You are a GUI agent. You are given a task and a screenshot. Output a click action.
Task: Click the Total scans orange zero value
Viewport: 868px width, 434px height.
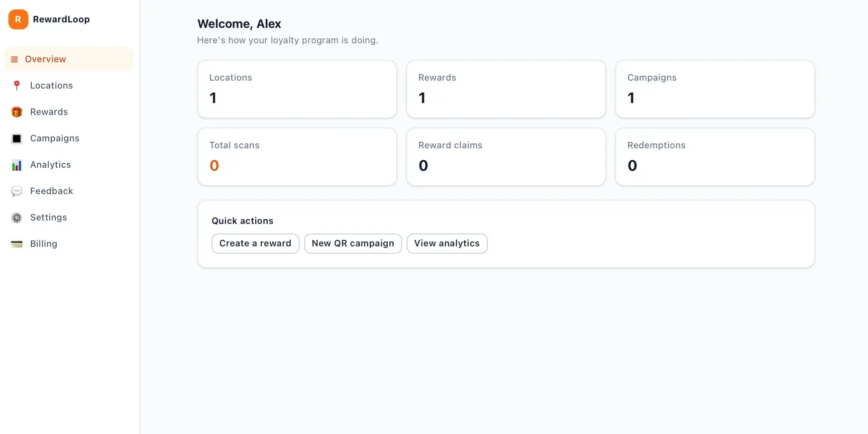point(214,165)
